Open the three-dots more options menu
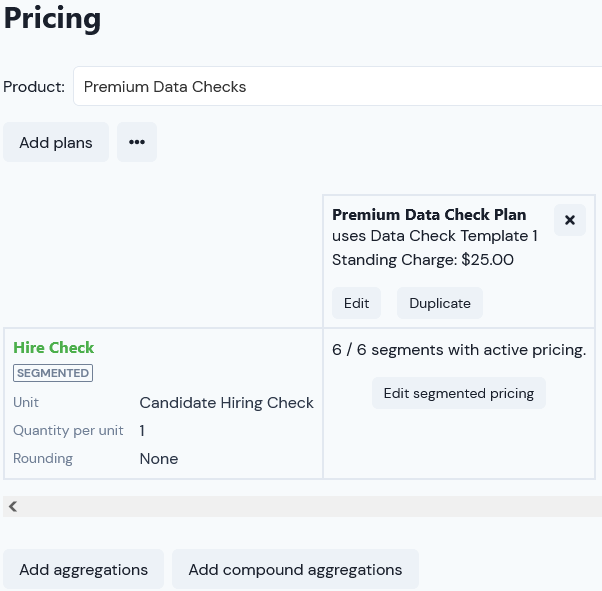The height and width of the screenshot is (591, 602). point(137,142)
